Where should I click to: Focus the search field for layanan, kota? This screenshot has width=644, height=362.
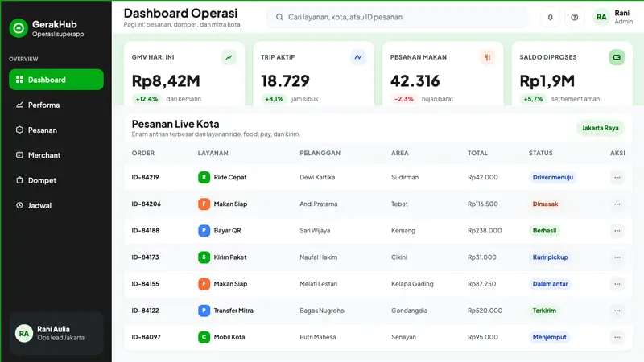pyautogui.click(x=398, y=17)
